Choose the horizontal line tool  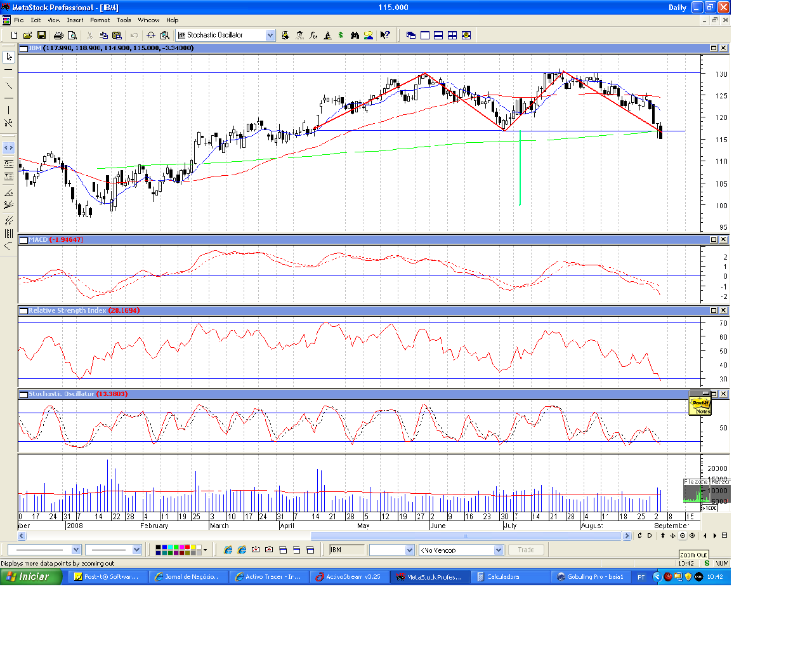pos(9,98)
